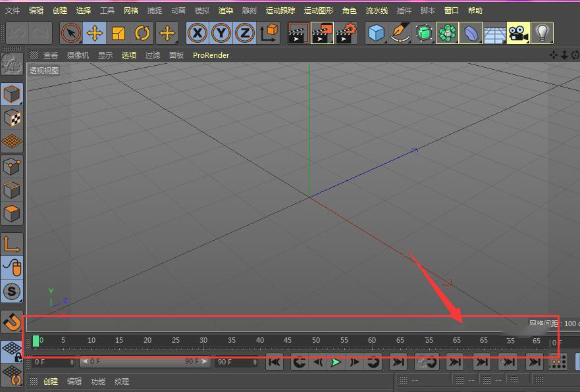Step to next frame
Image resolution: width=580 pixels, height=392 pixels.
point(354,362)
